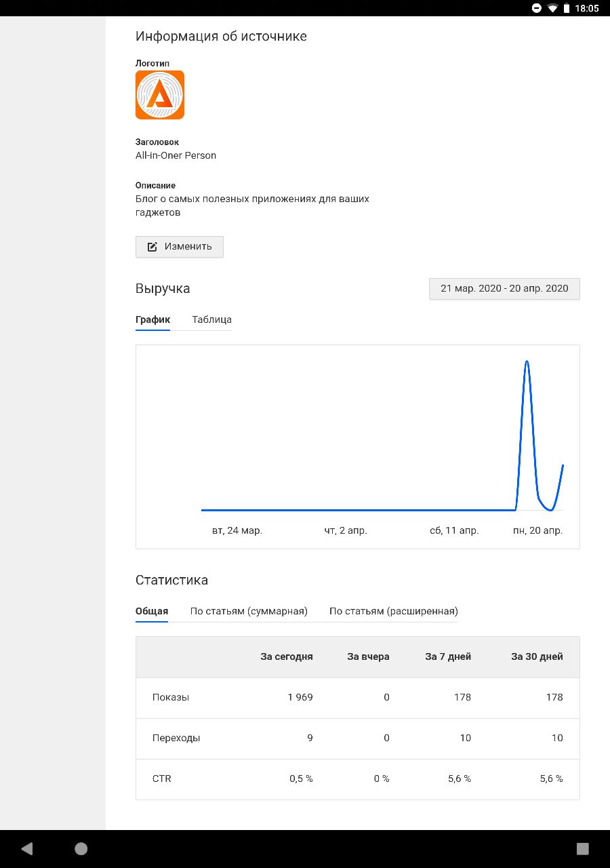Select the Переходы row label
This screenshot has width=610, height=868.
coord(176,738)
